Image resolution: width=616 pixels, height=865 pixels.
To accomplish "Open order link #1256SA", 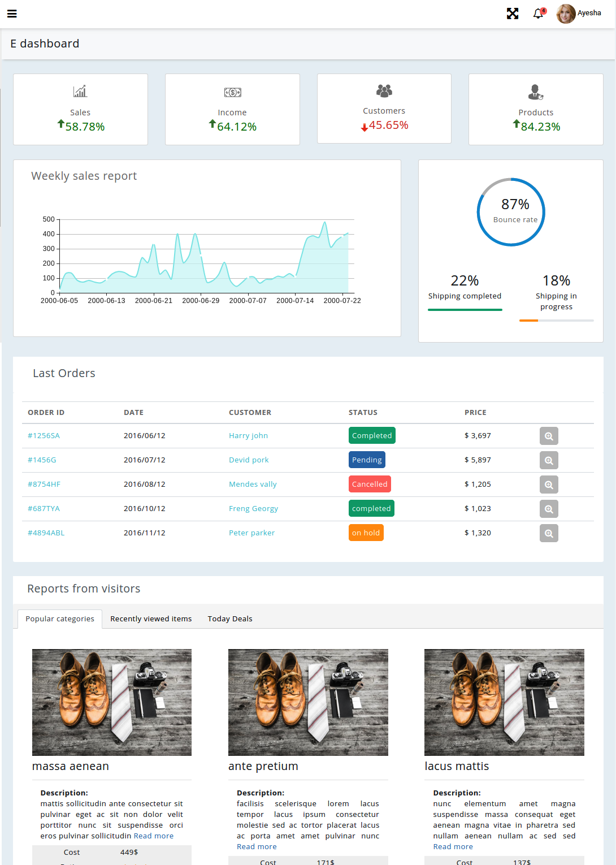I will click(44, 436).
